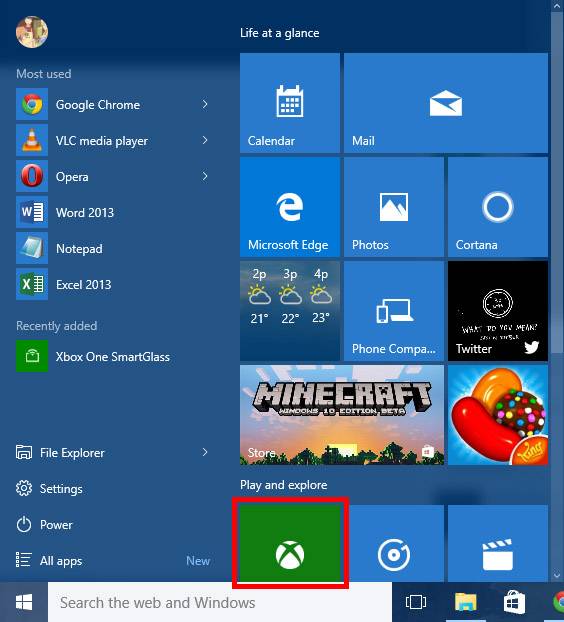Viewport: 564px width, 622px height.
Task: Click the Windows Start button
Action: click(24, 602)
